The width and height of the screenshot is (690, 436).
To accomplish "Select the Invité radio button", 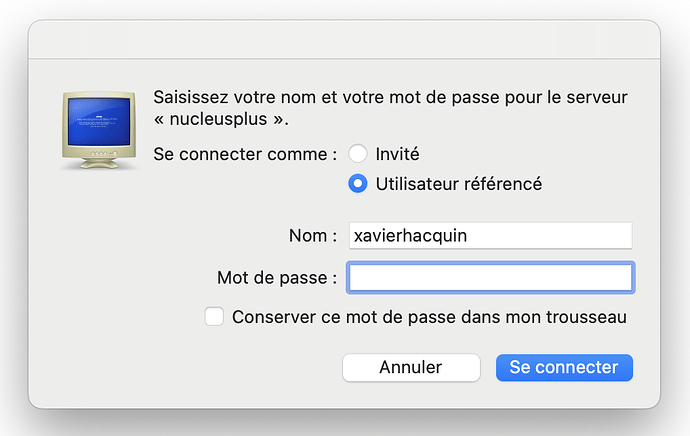I will (357, 154).
